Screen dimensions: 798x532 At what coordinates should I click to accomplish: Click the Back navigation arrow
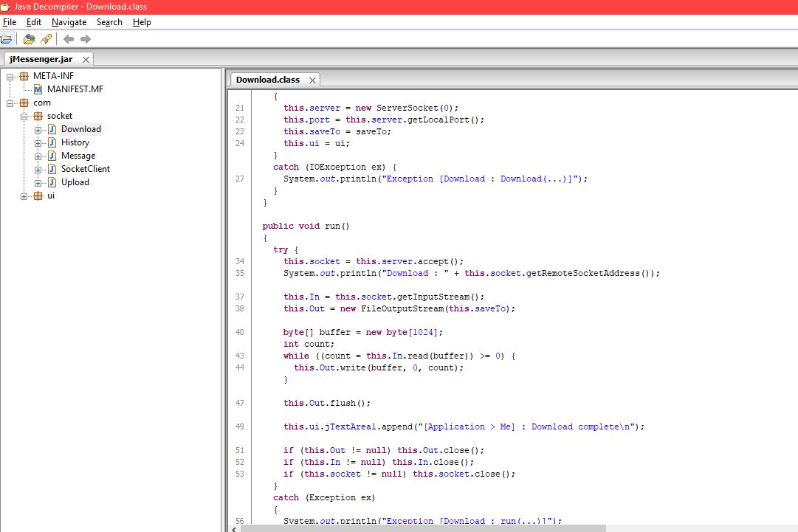pyautogui.click(x=67, y=39)
